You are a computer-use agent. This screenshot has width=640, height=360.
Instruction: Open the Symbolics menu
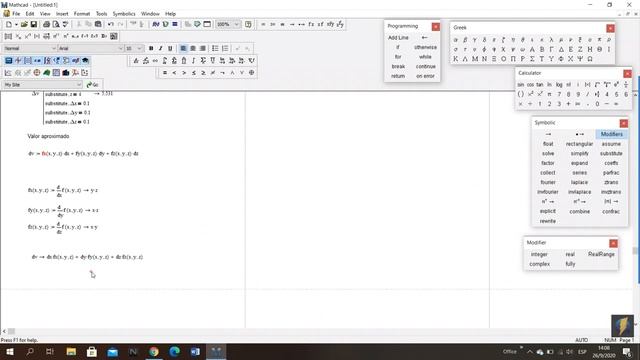click(x=124, y=13)
